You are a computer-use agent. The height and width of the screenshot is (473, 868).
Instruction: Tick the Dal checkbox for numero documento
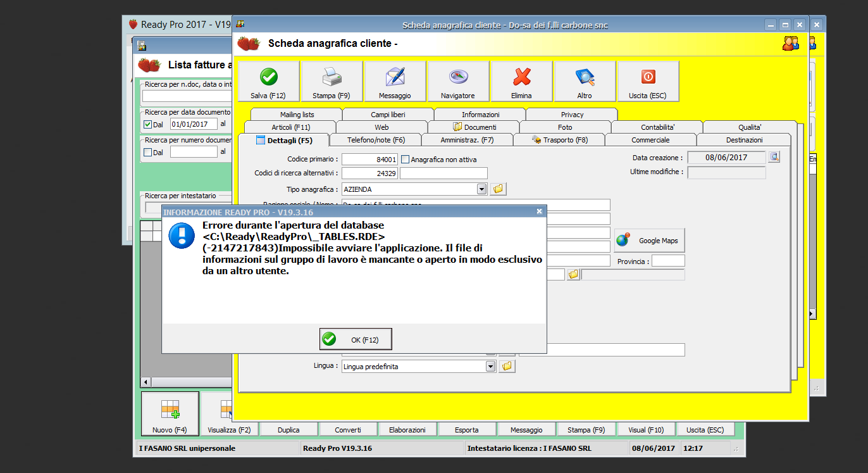148,152
